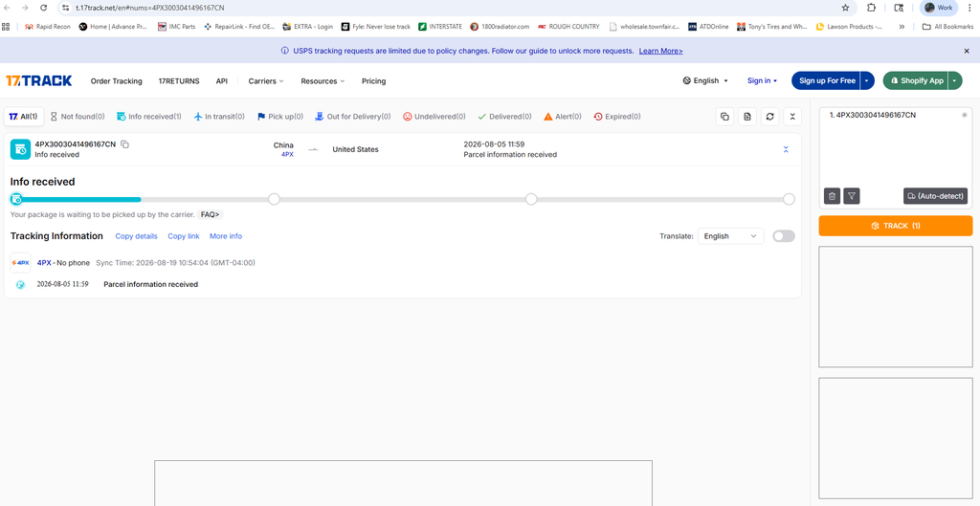The width and height of the screenshot is (980, 506).
Task: Expand arrow beside Shopify App button
Action: [x=956, y=80]
